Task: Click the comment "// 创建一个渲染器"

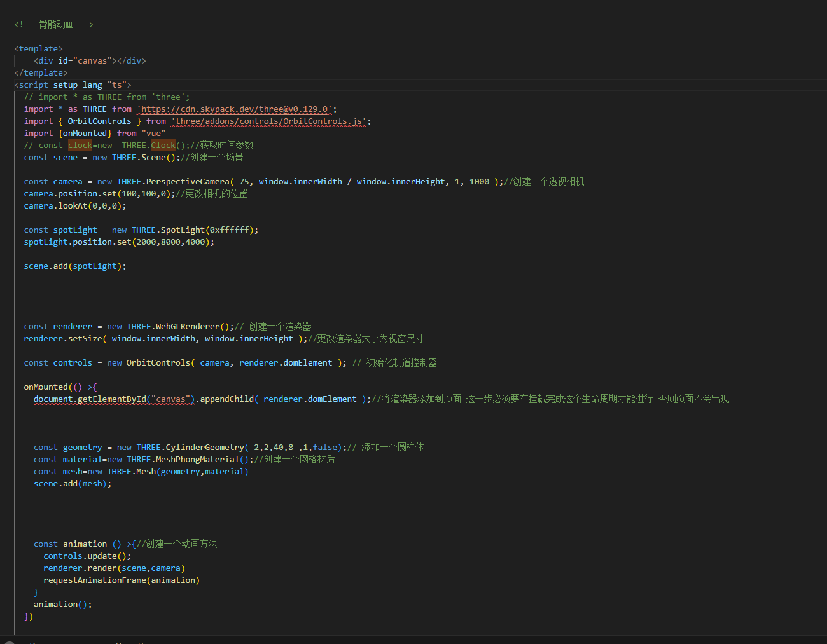Action: tap(273, 327)
